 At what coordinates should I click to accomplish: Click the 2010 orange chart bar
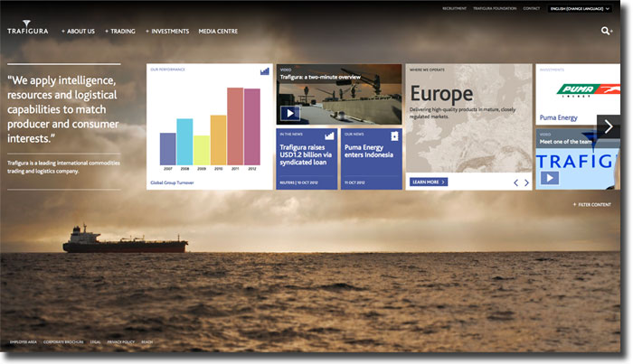[219, 140]
